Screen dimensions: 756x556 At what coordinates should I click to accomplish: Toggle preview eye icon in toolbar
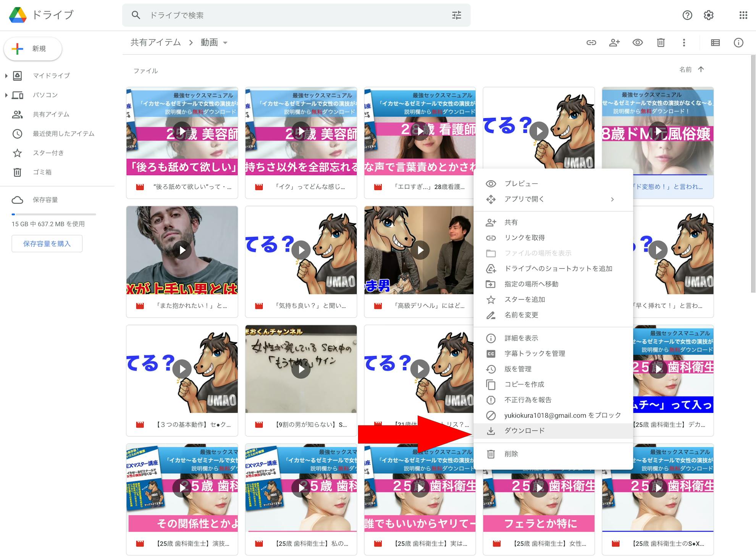point(638,43)
